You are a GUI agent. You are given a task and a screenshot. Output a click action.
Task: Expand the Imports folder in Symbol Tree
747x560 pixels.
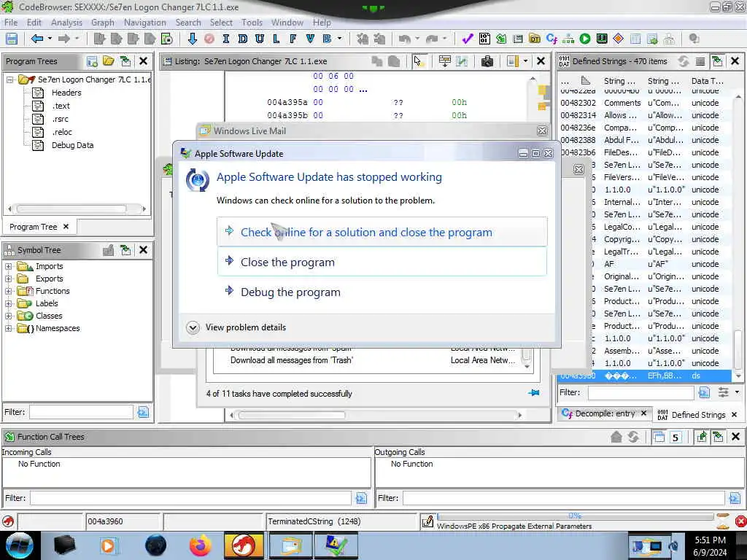tap(9, 266)
